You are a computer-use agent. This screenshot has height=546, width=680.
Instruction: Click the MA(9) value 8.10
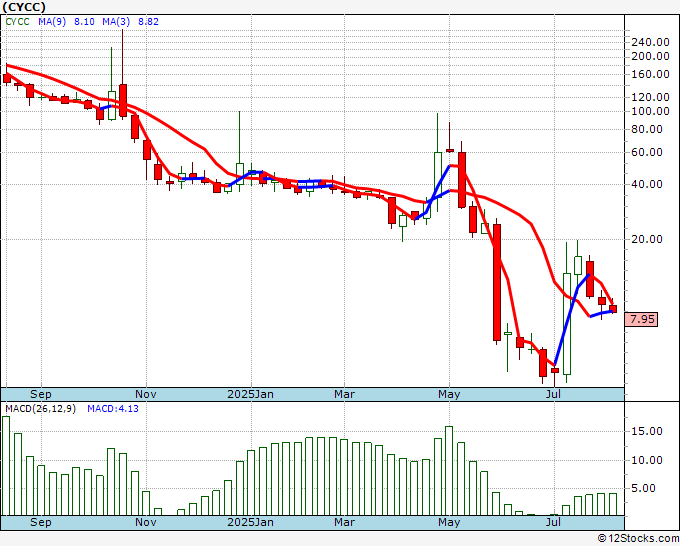coord(84,22)
